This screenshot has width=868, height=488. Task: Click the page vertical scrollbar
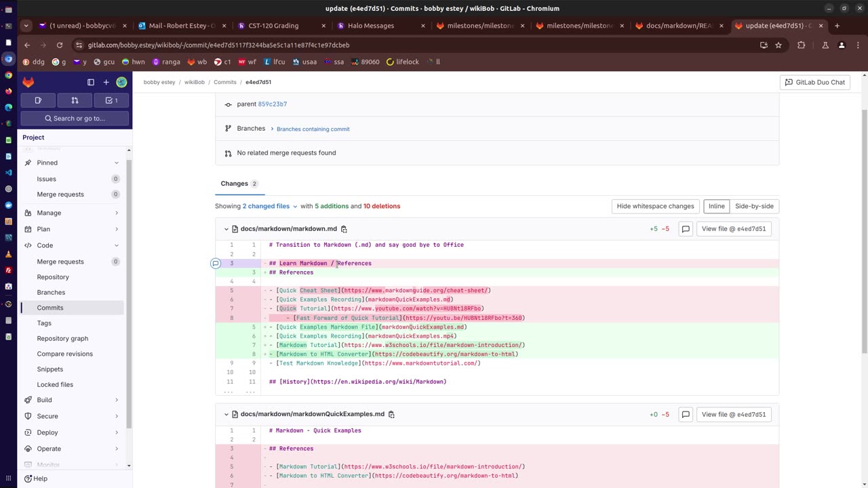coord(863,230)
